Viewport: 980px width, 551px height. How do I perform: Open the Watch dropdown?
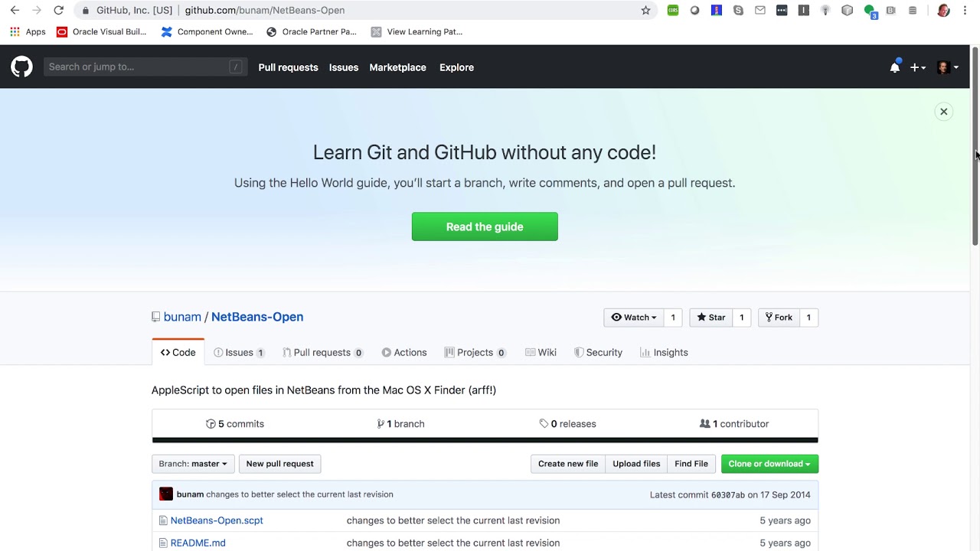click(634, 318)
